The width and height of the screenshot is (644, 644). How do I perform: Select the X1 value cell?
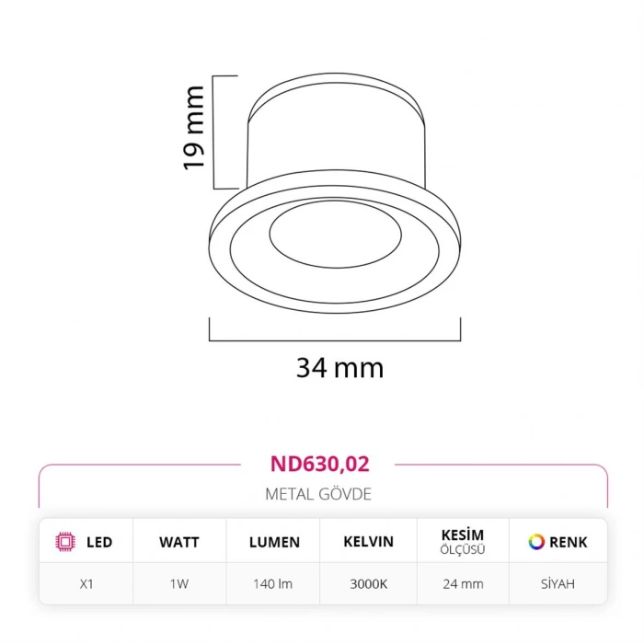coord(86,583)
